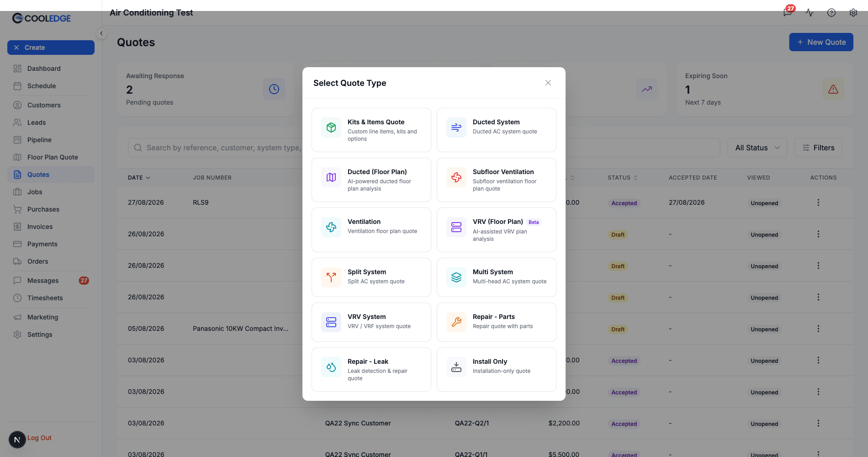Open actions menu for Panasonic 10KW row

click(x=818, y=329)
